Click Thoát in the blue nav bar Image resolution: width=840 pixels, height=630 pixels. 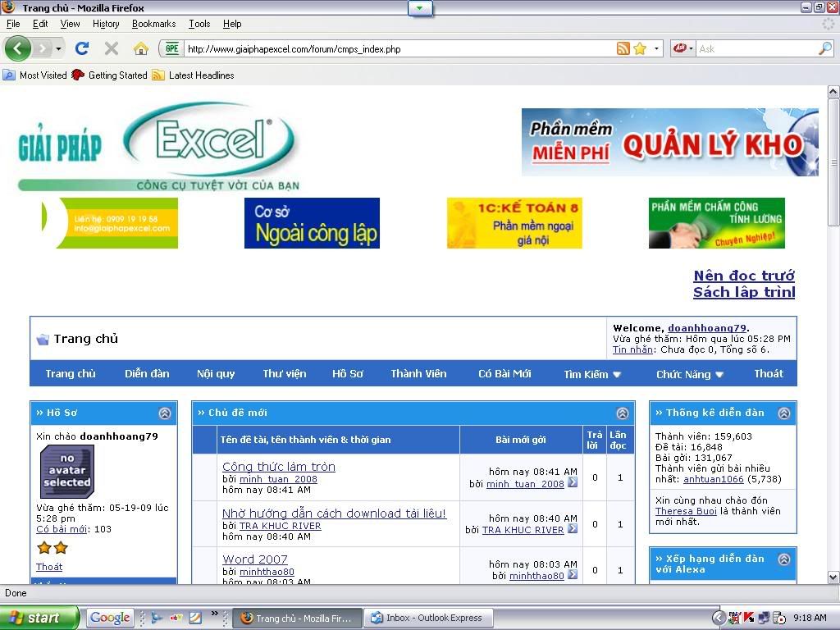coord(768,373)
